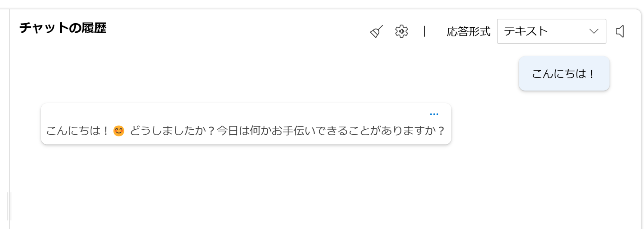Screen dimensions: 644x229
Task: Click the smiley emoji in the reply
Action: (x=119, y=131)
